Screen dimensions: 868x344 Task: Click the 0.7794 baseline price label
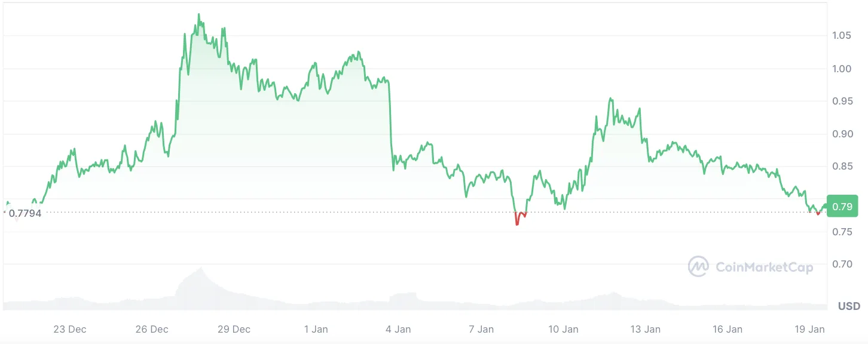tap(25, 213)
